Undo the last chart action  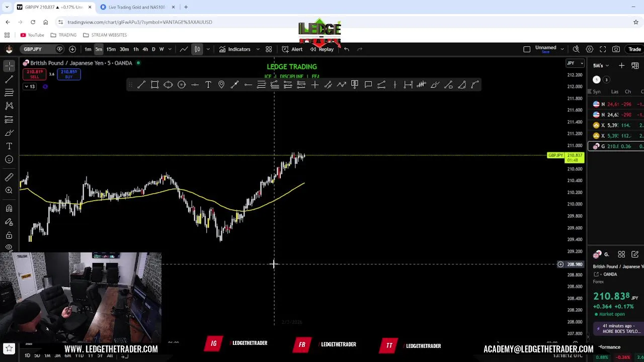point(347,49)
